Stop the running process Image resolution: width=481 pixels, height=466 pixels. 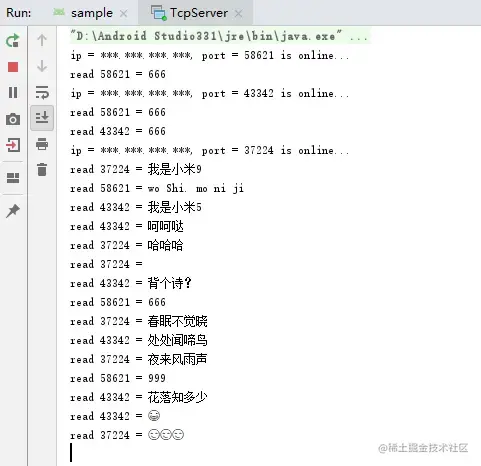click(x=13, y=67)
